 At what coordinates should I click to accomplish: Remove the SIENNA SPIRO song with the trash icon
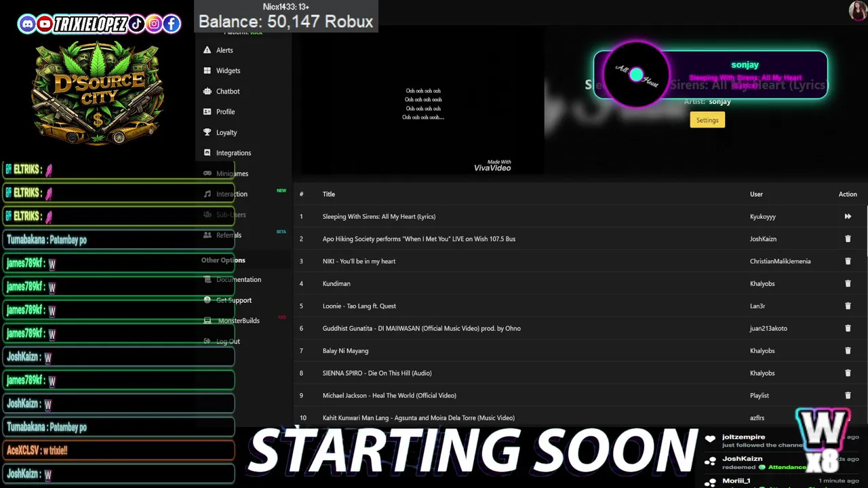tap(848, 373)
